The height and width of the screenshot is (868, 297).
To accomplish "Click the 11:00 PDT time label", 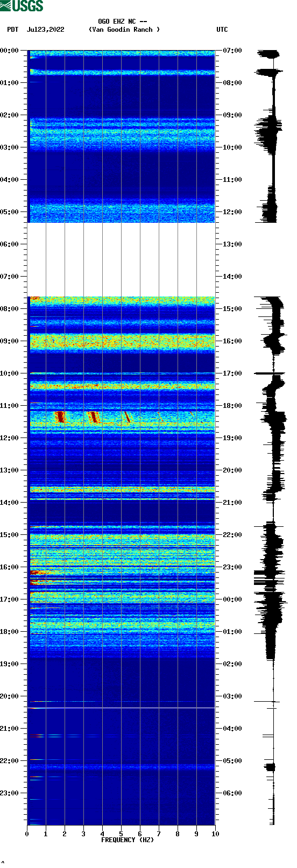I will [x=10, y=406].
